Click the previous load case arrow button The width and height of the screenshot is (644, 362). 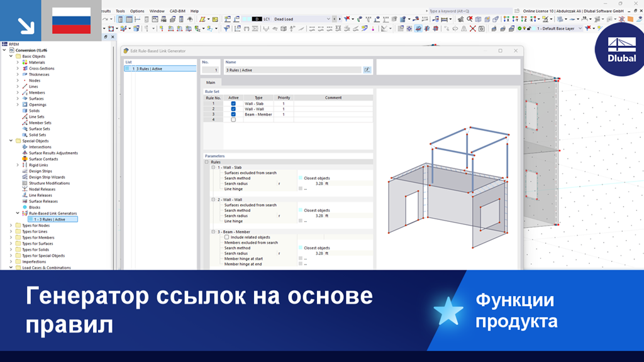[x=335, y=19]
